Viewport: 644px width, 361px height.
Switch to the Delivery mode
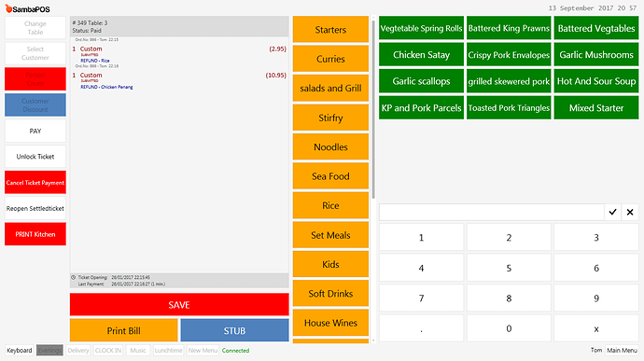[78, 351]
